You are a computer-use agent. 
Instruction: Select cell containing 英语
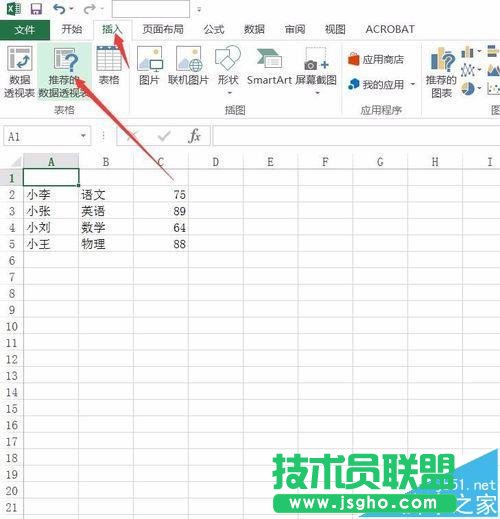106,211
